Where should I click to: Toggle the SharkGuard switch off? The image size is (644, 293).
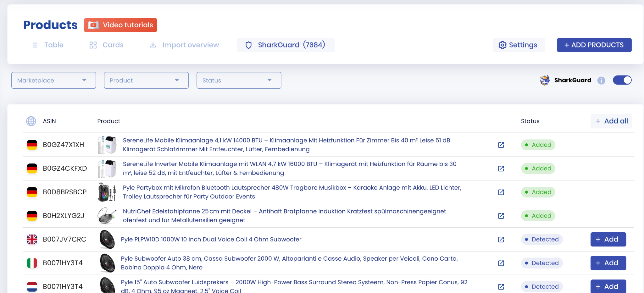point(622,80)
